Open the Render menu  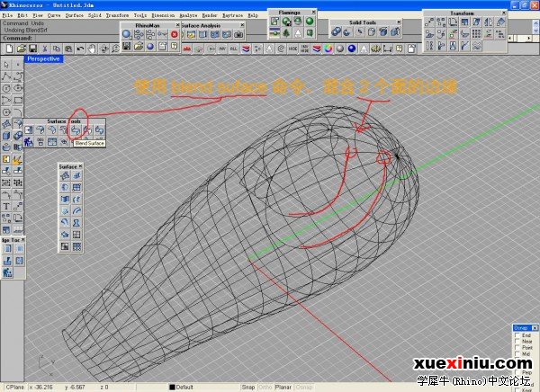pyautogui.click(x=210, y=15)
